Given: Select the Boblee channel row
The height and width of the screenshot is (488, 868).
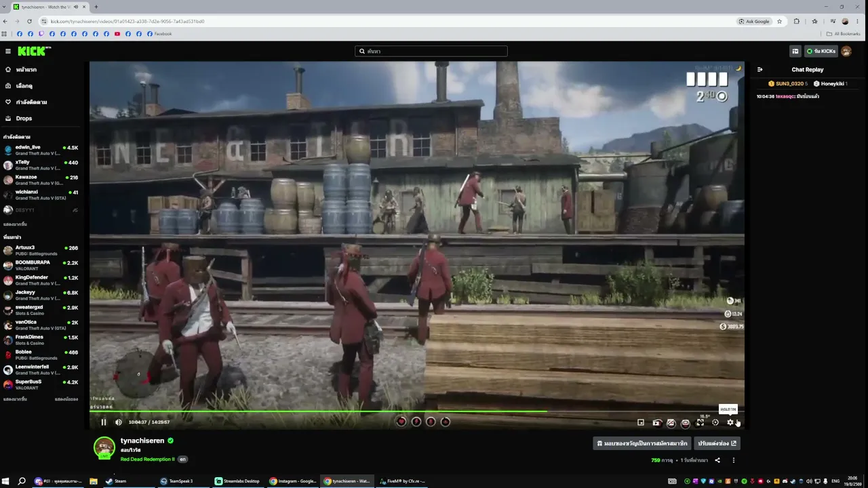Looking at the screenshot, I should pyautogui.click(x=41, y=354).
